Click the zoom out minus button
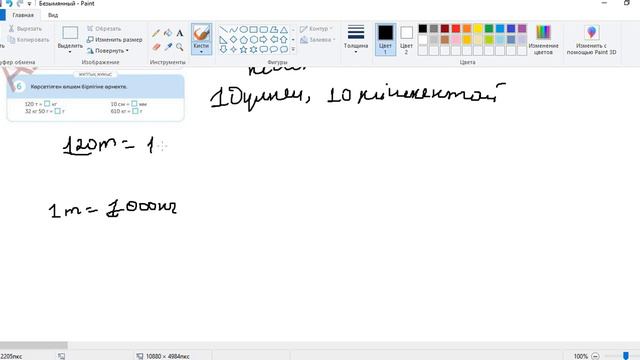Image resolution: width=640 pixels, height=360 pixels. pos(596,356)
